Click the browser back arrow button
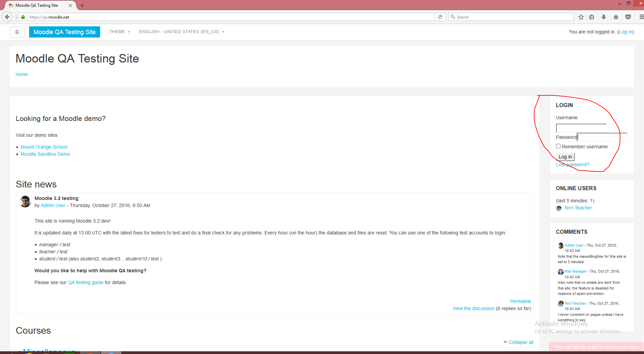This screenshot has height=354, width=644. (7, 17)
